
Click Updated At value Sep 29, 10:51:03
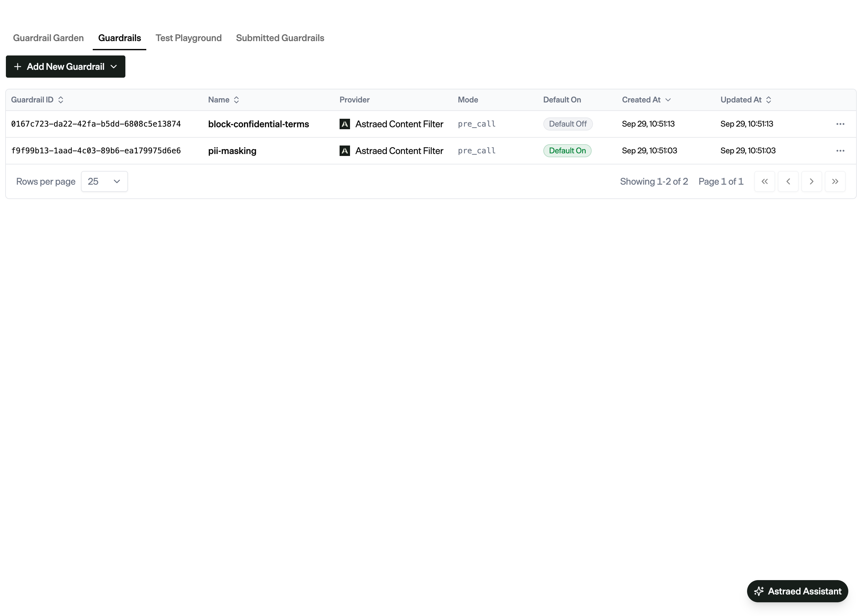pos(748,151)
